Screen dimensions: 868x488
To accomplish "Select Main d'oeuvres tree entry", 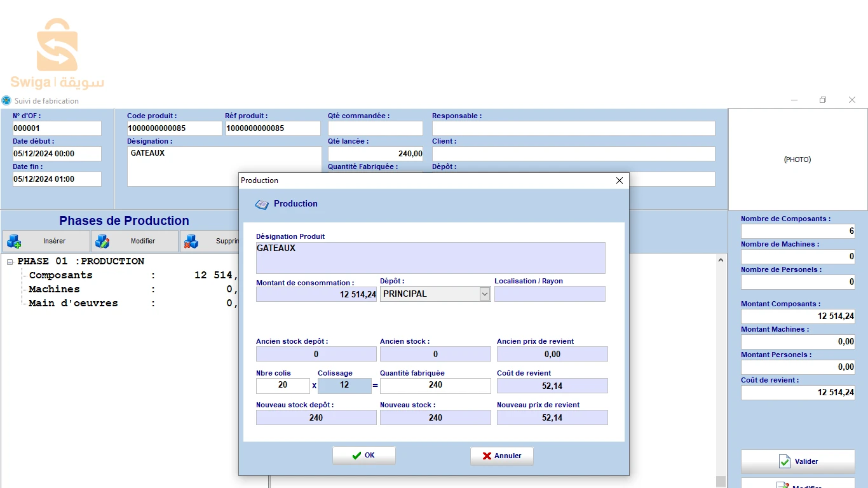I will (73, 303).
